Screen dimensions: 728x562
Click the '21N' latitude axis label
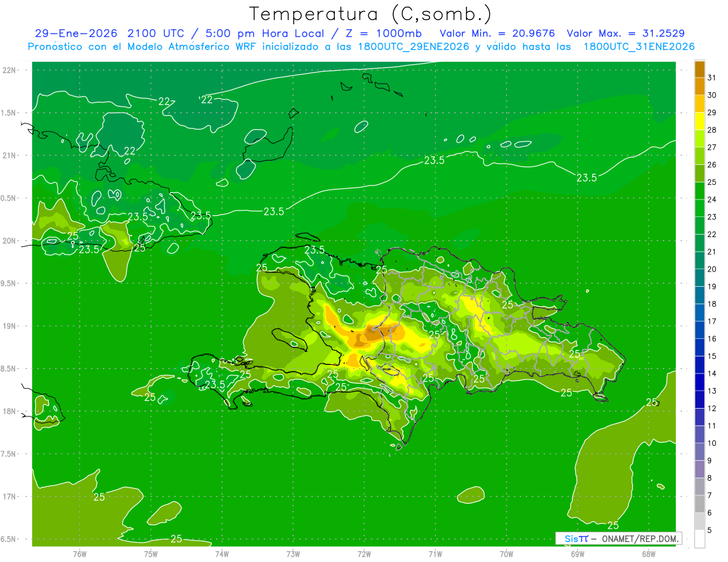pos(10,155)
